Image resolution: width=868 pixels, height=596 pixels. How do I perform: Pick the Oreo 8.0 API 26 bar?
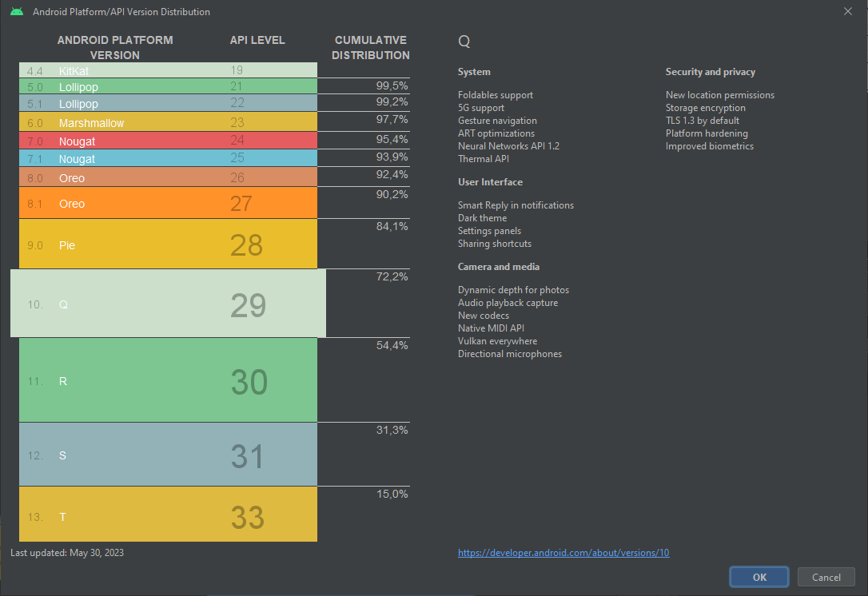tap(168, 177)
